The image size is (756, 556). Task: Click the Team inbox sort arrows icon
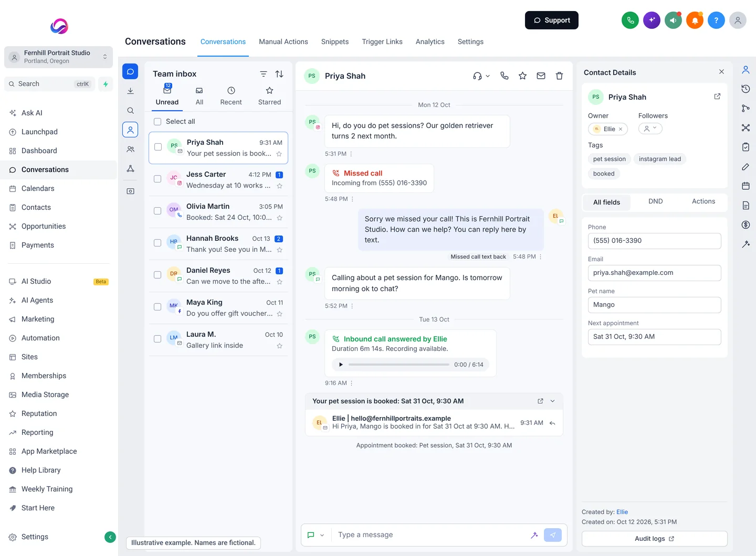tap(279, 74)
